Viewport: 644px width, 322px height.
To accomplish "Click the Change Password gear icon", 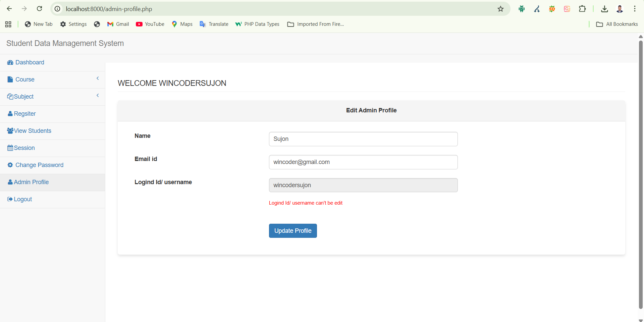I will click(x=10, y=165).
